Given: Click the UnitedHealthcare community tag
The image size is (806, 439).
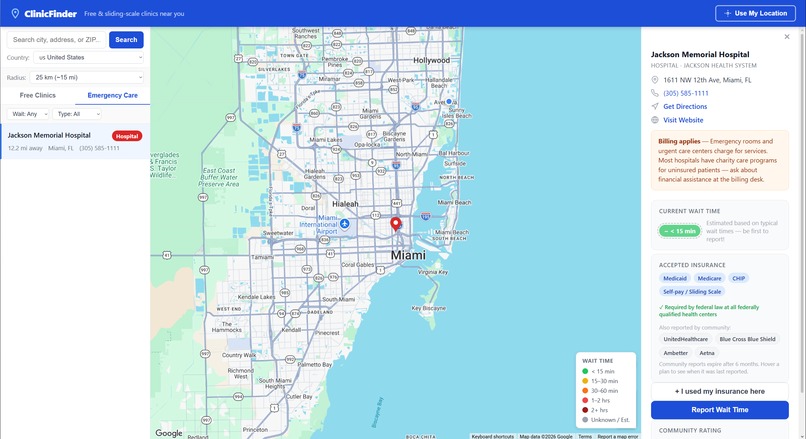Looking at the screenshot, I should point(685,339).
